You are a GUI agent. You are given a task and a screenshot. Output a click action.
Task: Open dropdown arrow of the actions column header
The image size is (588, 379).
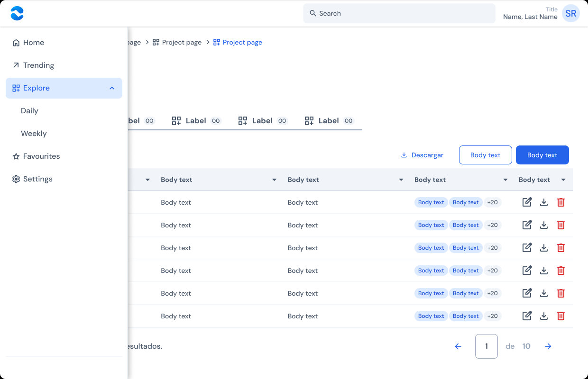(x=563, y=180)
